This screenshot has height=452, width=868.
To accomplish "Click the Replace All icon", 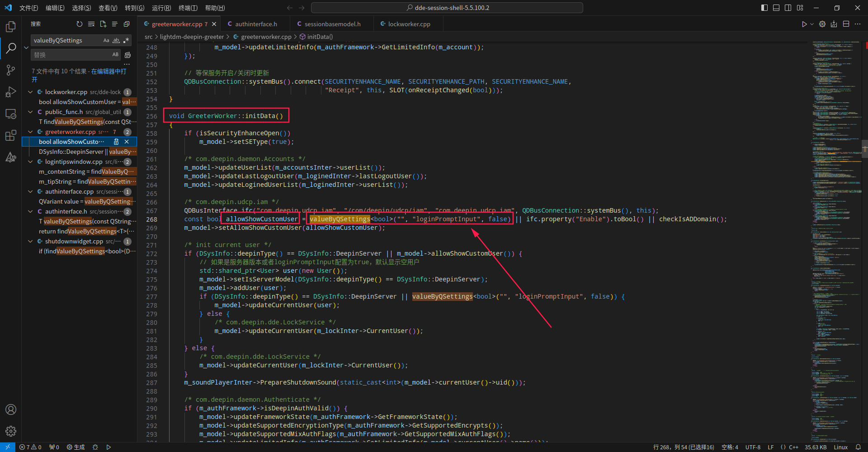I will click(127, 55).
